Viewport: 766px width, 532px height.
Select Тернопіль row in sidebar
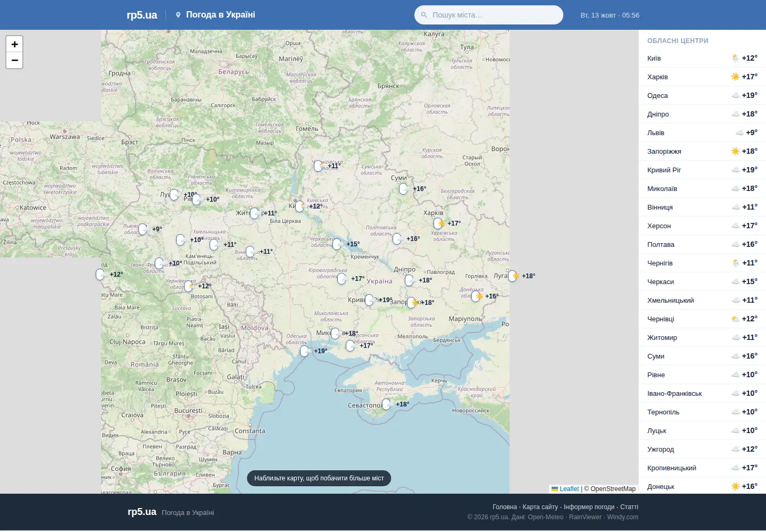point(702,412)
